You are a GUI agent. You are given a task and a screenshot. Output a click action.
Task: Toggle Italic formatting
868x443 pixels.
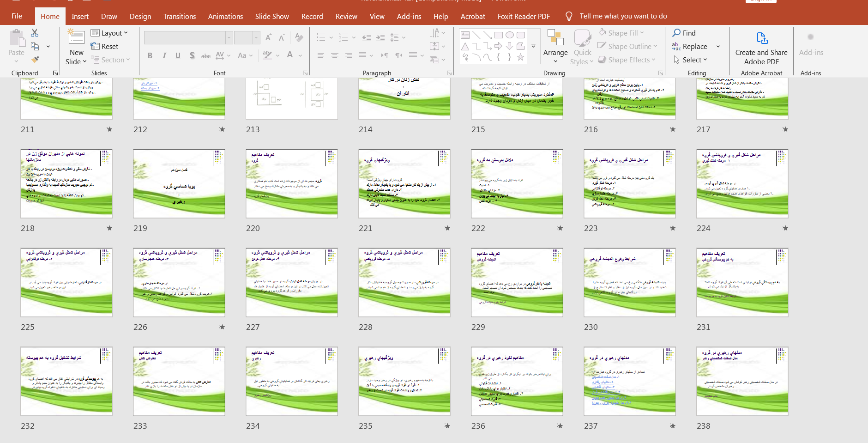pyautogui.click(x=164, y=55)
